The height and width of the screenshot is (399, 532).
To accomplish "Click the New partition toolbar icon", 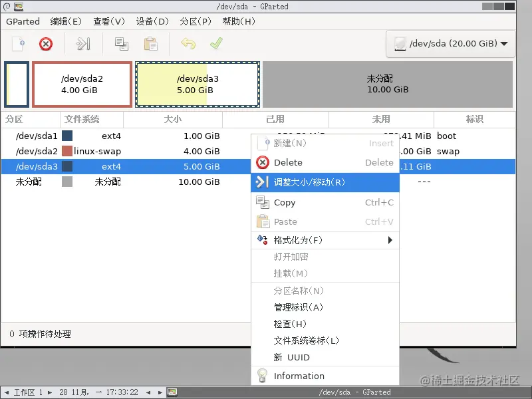I will [19, 44].
